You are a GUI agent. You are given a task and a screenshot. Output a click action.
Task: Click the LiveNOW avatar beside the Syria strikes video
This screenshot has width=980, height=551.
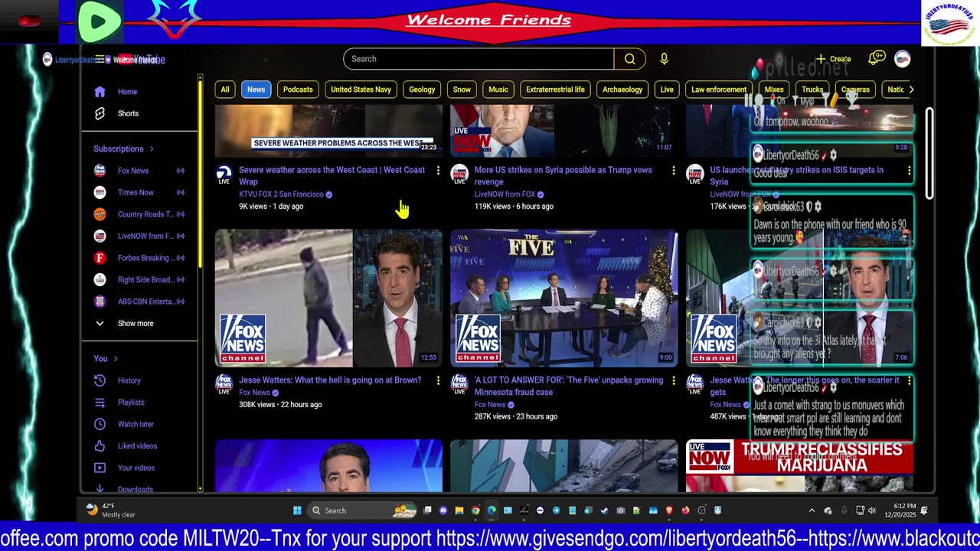pos(459,173)
